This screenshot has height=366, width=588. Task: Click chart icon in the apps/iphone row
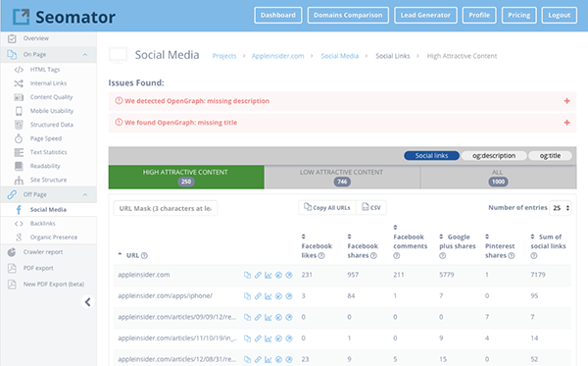(x=269, y=296)
